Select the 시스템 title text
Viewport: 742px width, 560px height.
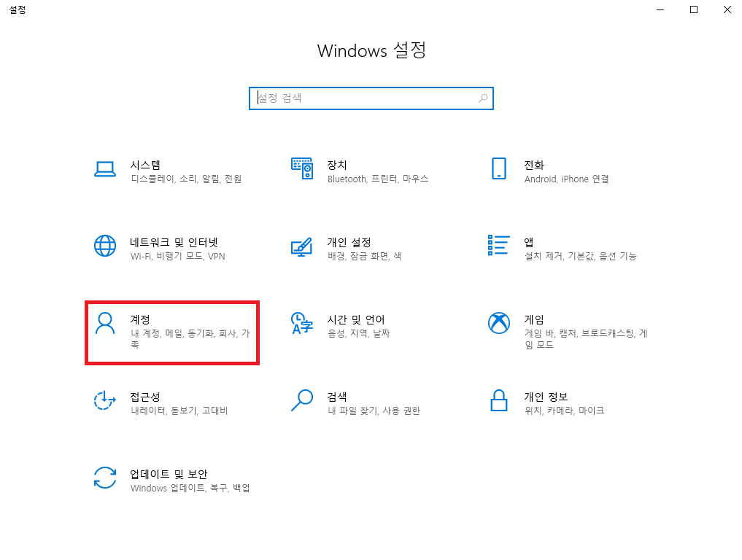[x=145, y=165]
